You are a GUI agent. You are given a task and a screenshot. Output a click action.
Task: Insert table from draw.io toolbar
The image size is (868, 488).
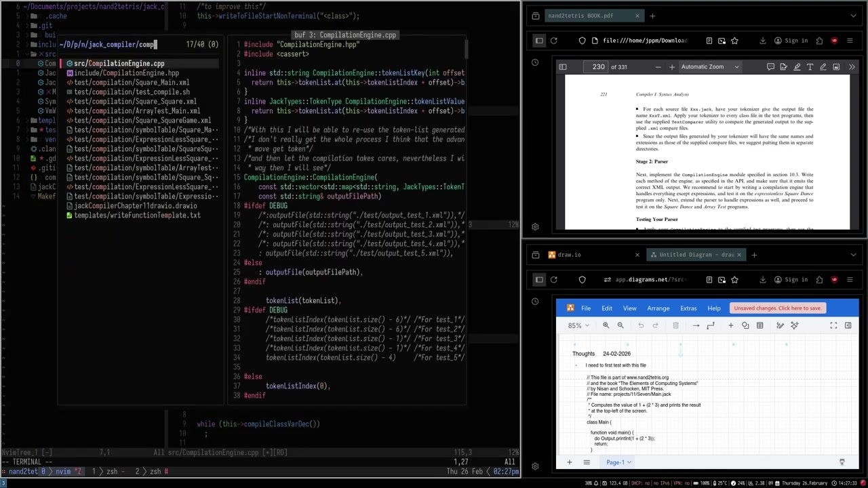[760, 326]
